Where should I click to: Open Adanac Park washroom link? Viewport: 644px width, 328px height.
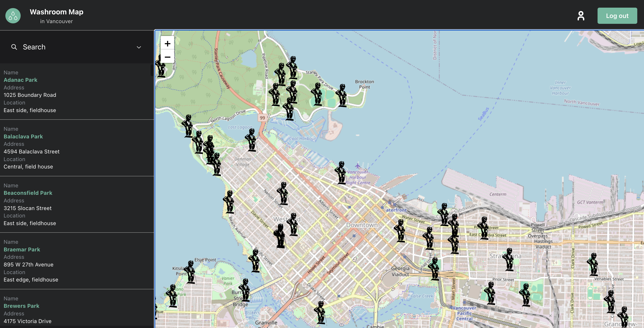20,80
